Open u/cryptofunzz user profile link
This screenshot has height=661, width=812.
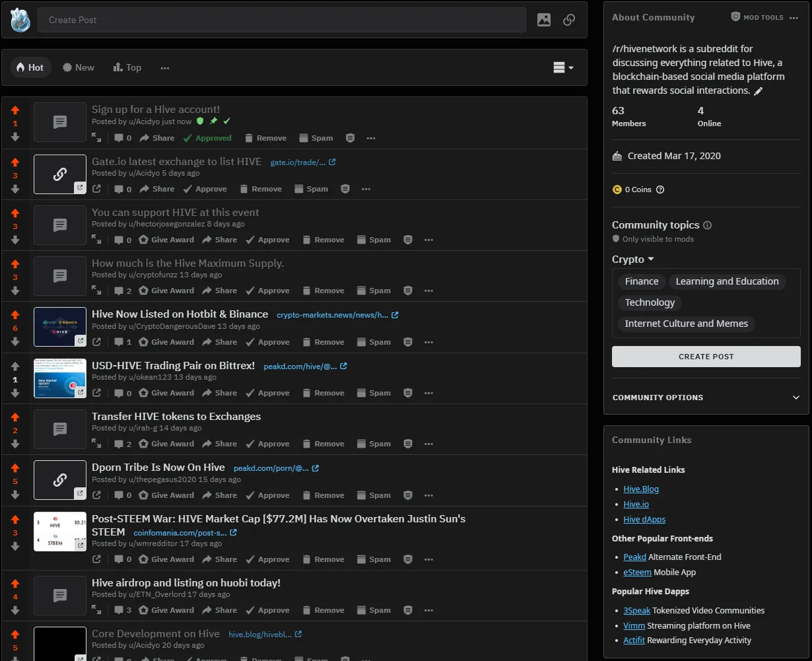point(152,275)
